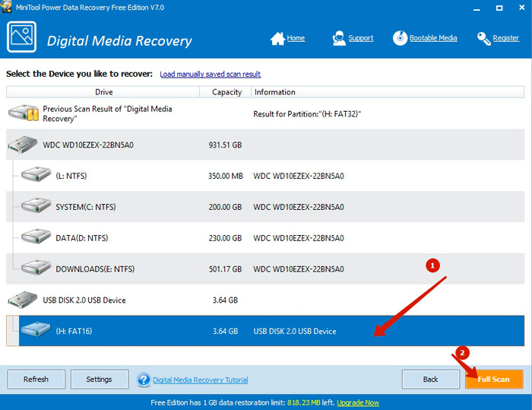This screenshot has height=410, width=532.
Task: Select the (L: NTFS) partition row
Action: click(265, 176)
